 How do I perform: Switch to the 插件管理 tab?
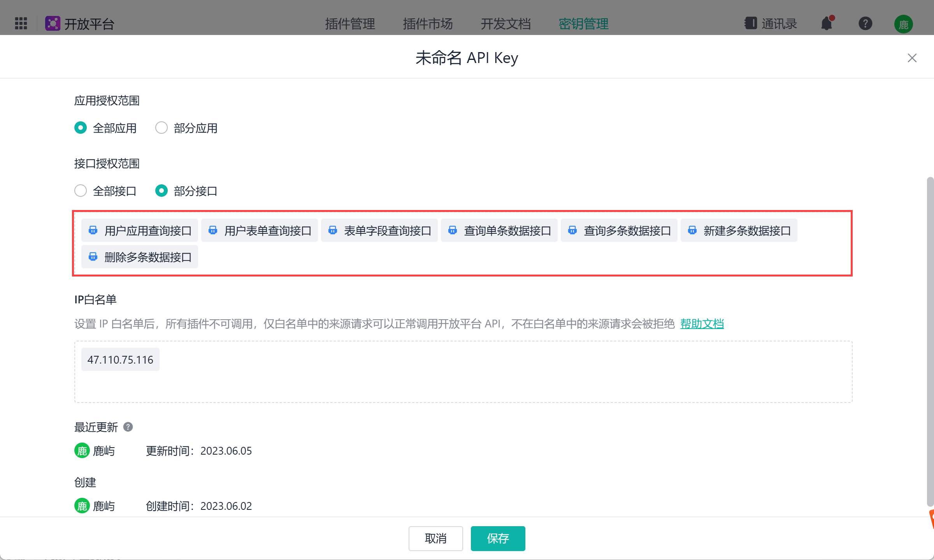pos(350,24)
